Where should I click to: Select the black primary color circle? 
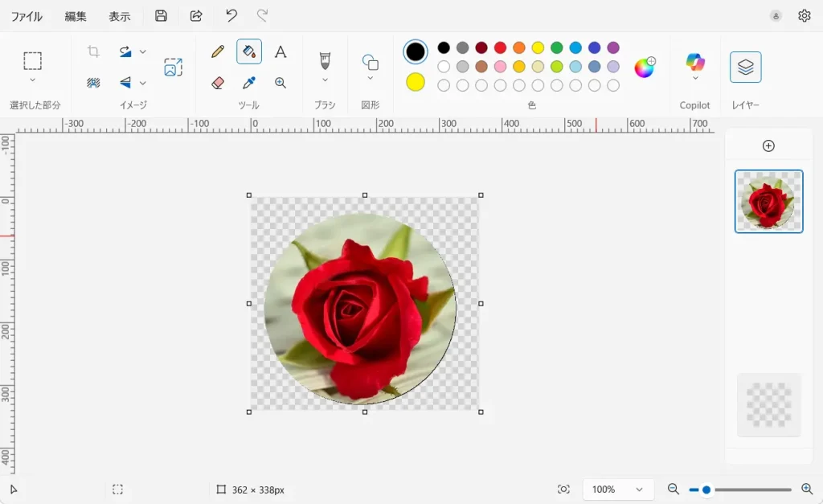point(416,51)
